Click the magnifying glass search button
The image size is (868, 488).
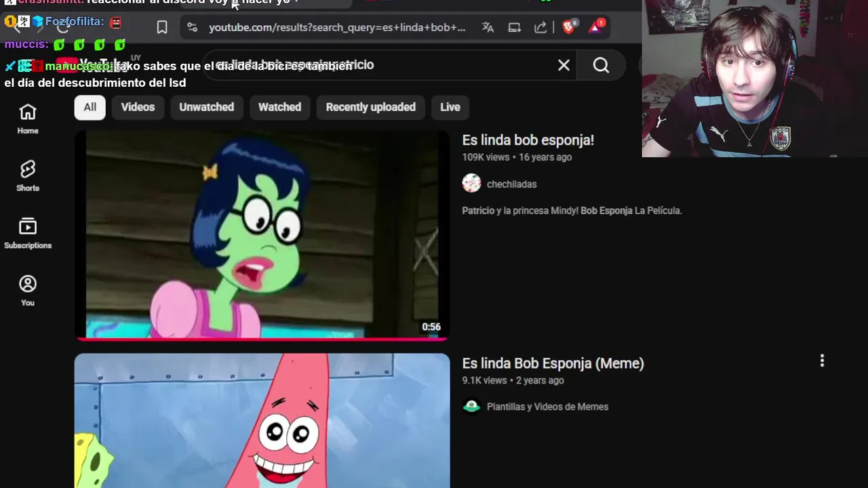[601, 65]
